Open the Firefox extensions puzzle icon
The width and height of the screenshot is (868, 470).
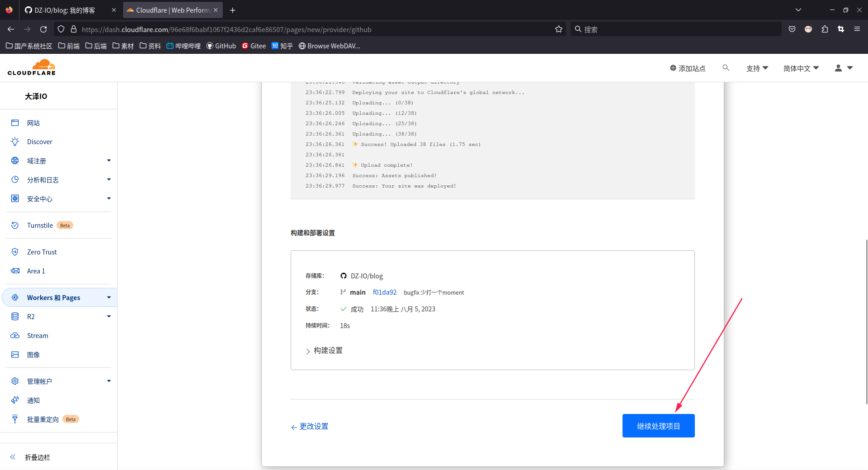[825, 29]
